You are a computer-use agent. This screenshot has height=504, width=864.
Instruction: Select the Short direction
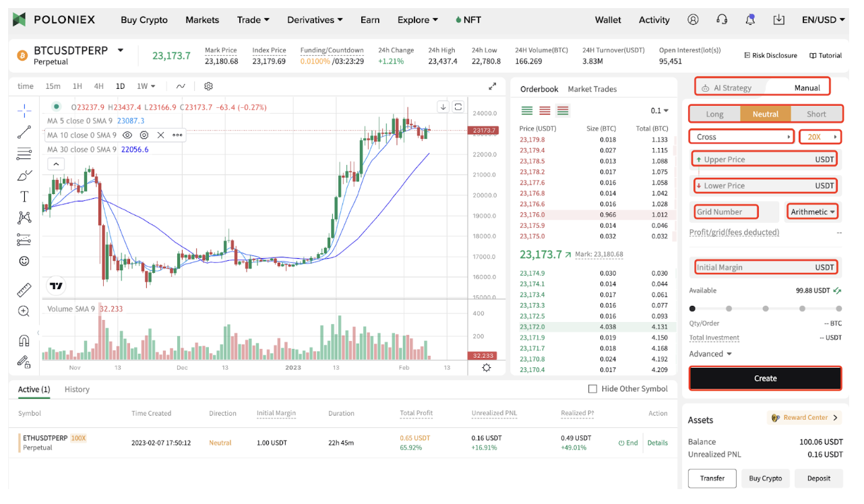(x=816, y=114)
